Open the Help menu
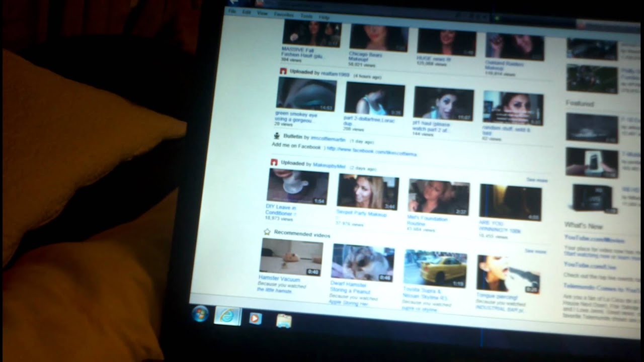Image resolution: width=644 pixels, height=362 pixels. pos(324,17)
